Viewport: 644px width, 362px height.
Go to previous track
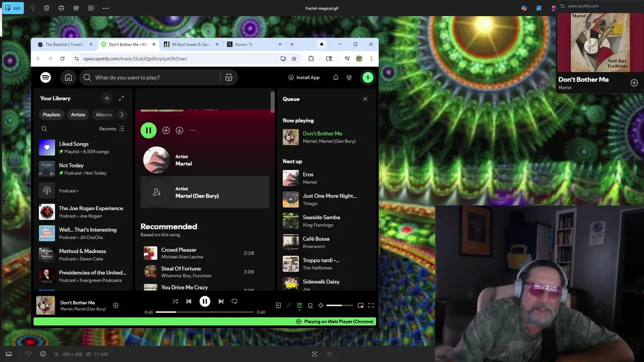click(x=189, y=301)
